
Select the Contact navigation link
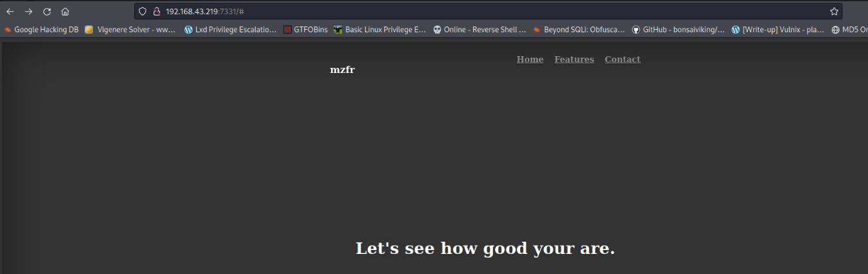click(622, 59)
